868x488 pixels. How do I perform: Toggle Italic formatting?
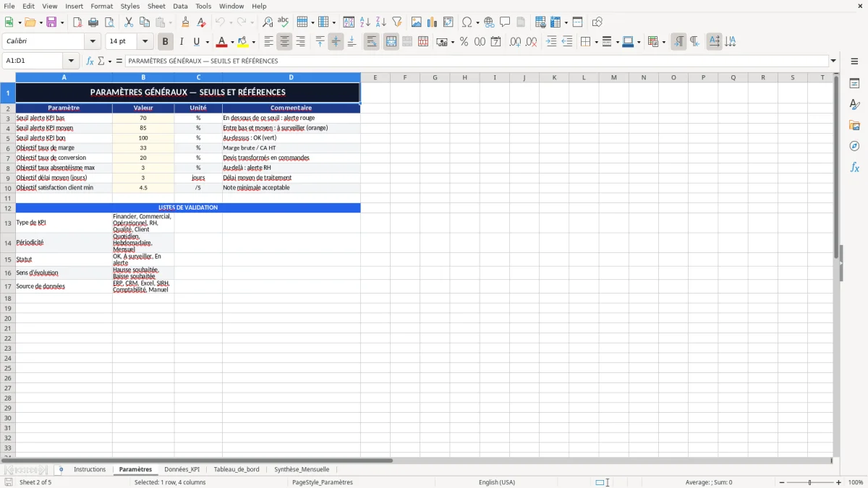point(182,42)
